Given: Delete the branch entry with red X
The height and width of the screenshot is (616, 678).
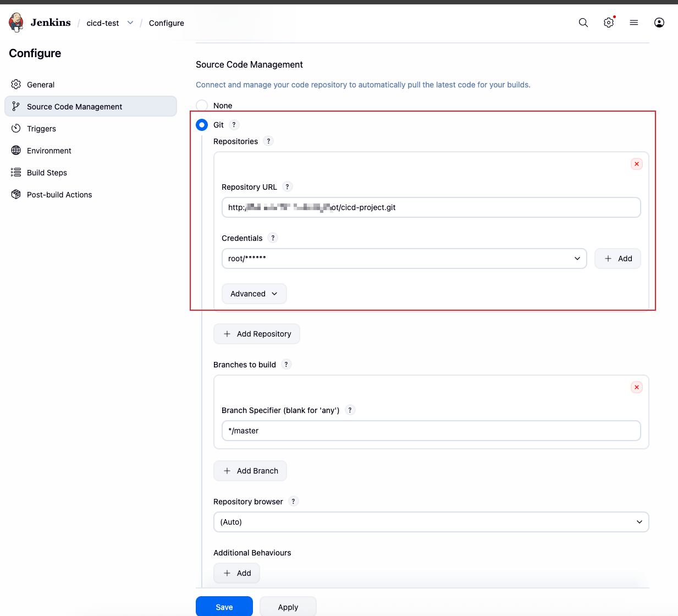Looking at the screenshot, I should coord(637,387).
